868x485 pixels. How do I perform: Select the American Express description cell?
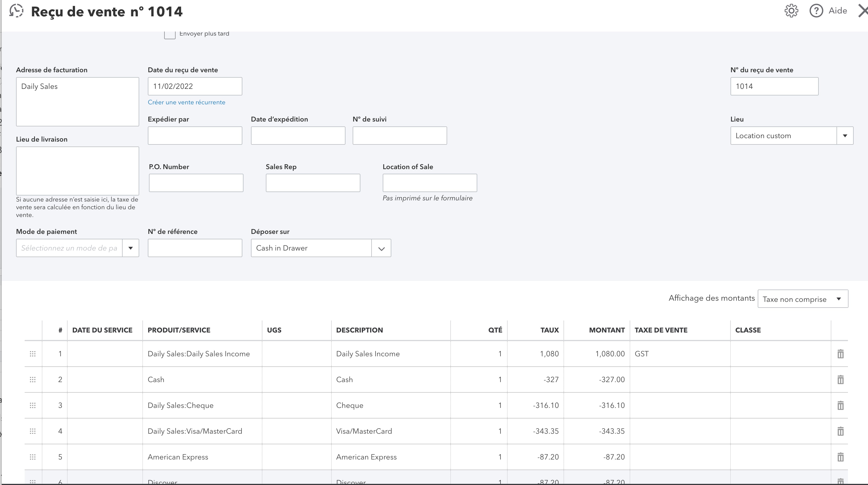pos(390,457)
